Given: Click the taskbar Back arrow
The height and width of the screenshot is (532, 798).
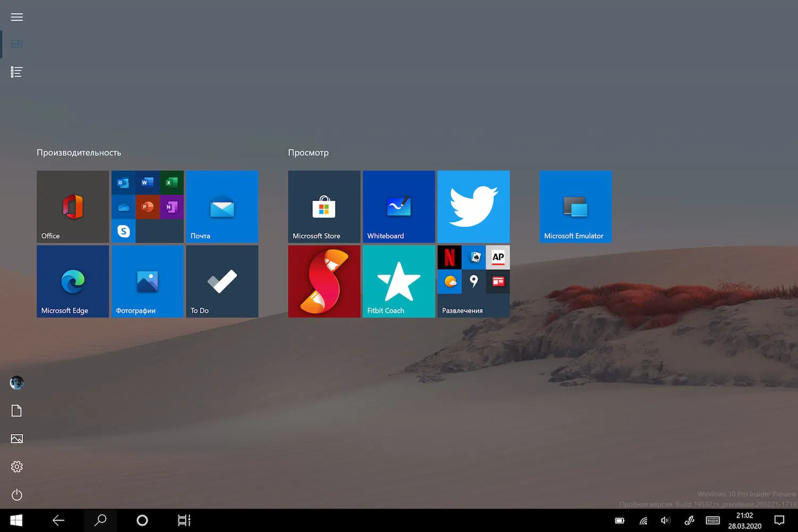Looking at the screenshot, I should coord(59,520).
